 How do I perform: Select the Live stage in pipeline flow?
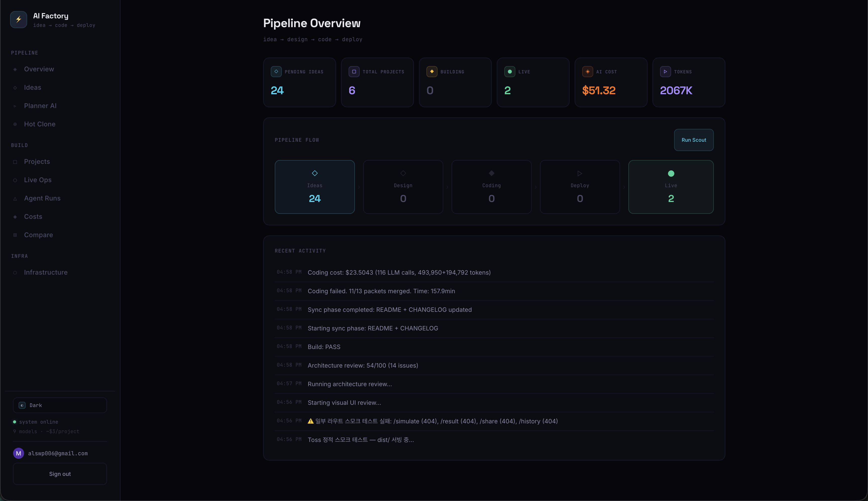[x=671, y=187]
